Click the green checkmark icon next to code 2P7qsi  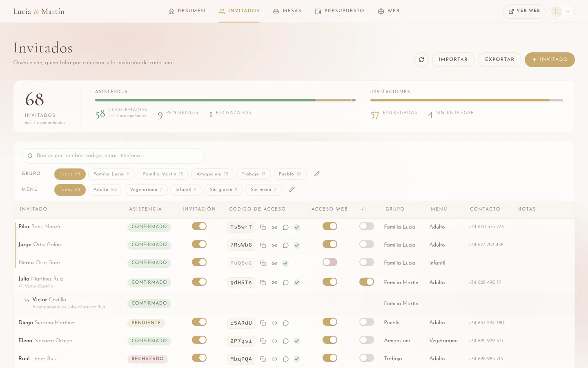[297, 341]
